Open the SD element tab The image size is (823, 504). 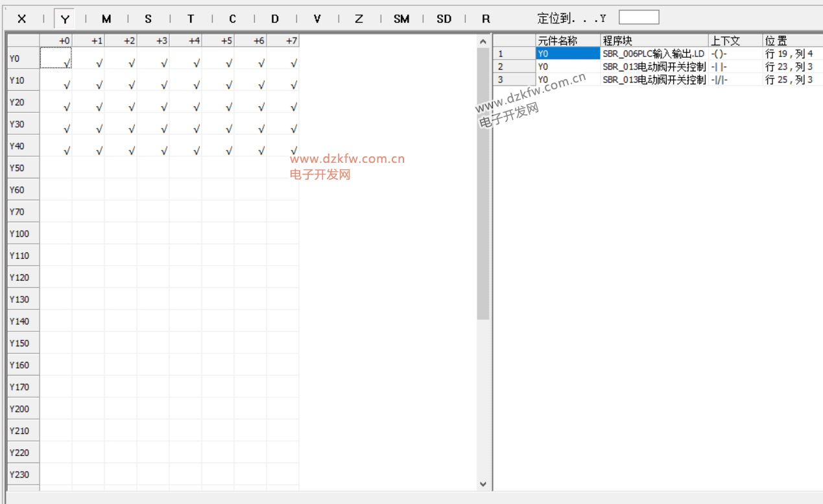coord(444,19)
